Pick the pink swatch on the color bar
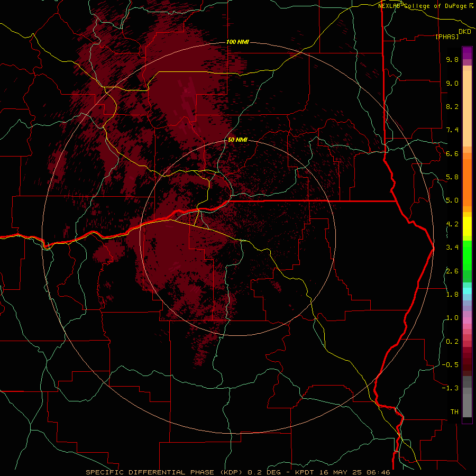This screenshot has height=476, width=476. pos(467,321)
